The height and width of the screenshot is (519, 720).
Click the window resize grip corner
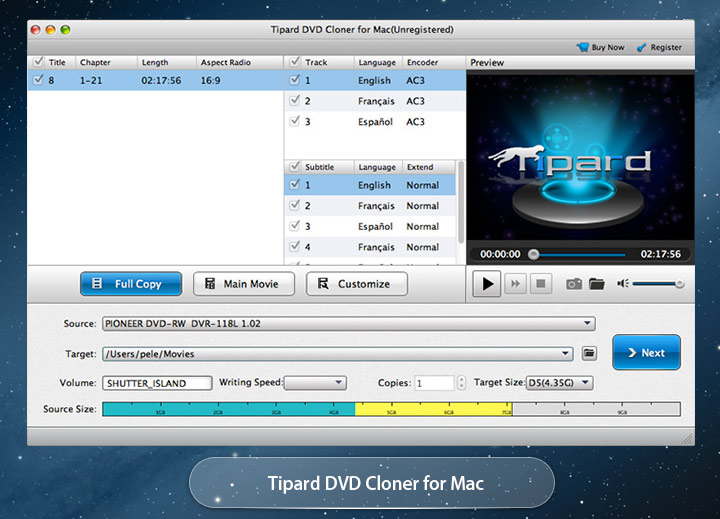point(687,439)
